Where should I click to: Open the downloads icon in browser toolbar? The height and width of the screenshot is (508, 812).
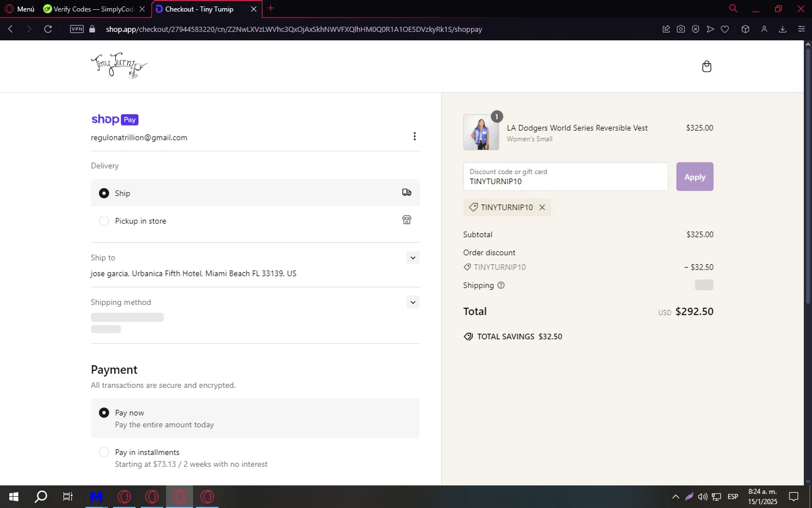[782, 29]
